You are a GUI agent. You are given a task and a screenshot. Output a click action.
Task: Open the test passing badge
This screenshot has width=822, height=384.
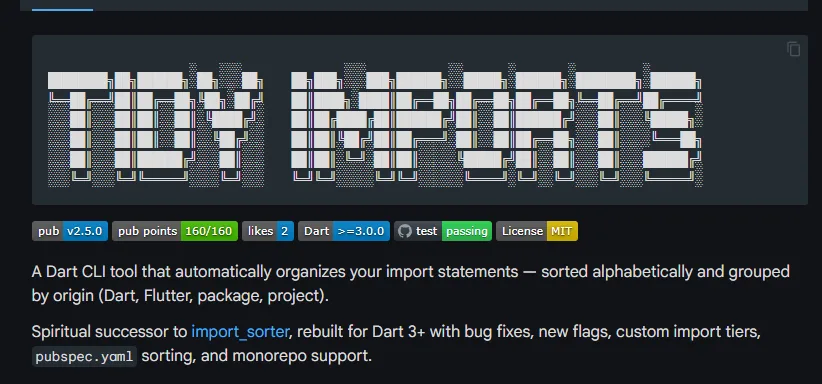click(442, 231)
